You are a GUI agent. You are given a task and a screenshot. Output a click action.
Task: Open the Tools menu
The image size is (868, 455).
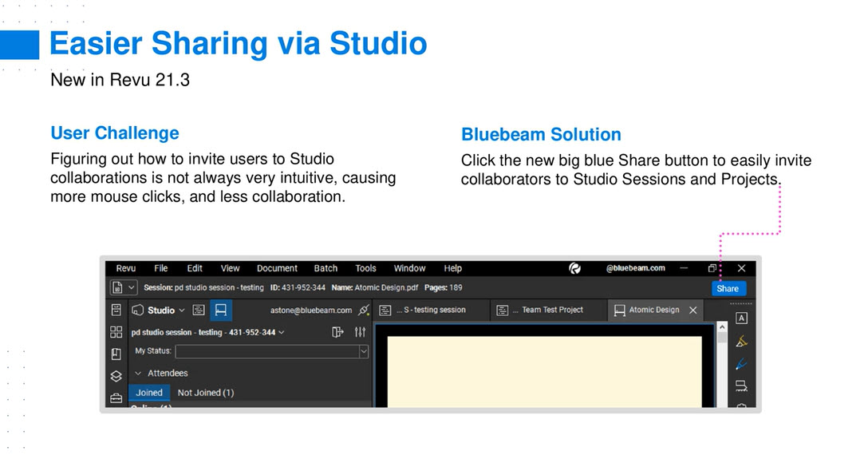pyautogui.click(x=365, y=268)
